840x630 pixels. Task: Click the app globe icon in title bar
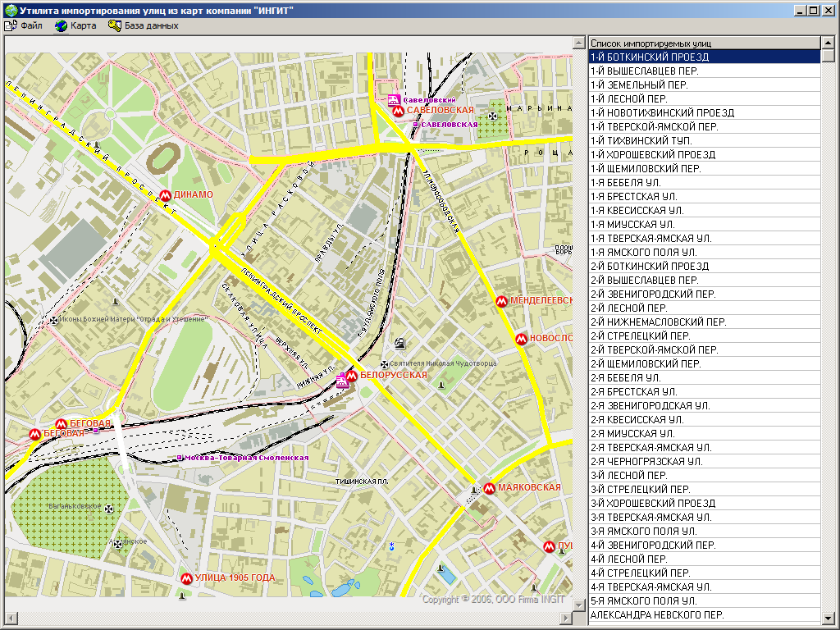coord(10,10)
